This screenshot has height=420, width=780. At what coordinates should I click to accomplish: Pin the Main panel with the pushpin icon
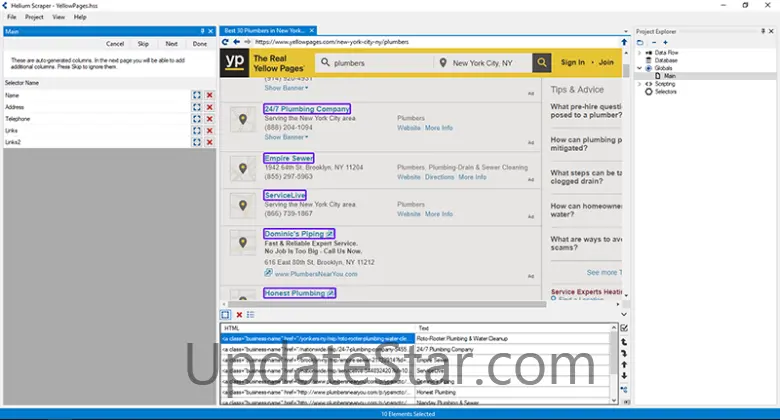202,31
